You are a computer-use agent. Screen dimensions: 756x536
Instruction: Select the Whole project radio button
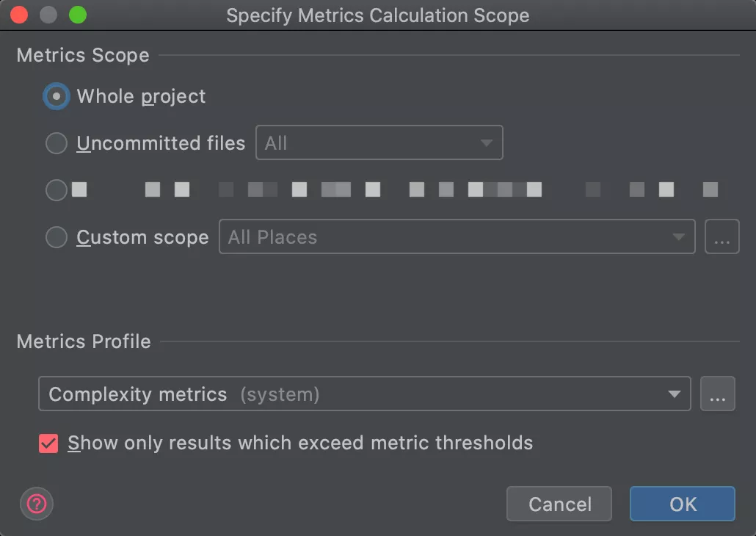click(57, 97)
